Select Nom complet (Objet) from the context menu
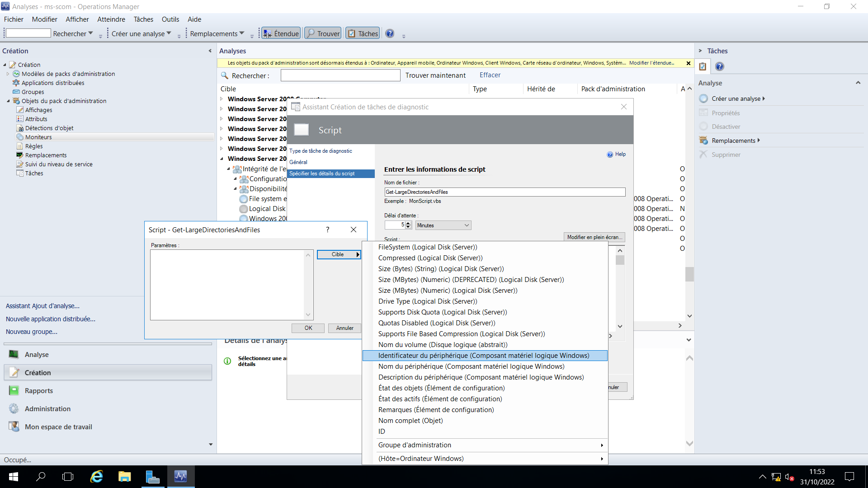Screen dimensions: 868x488 (x=410, y=420)
